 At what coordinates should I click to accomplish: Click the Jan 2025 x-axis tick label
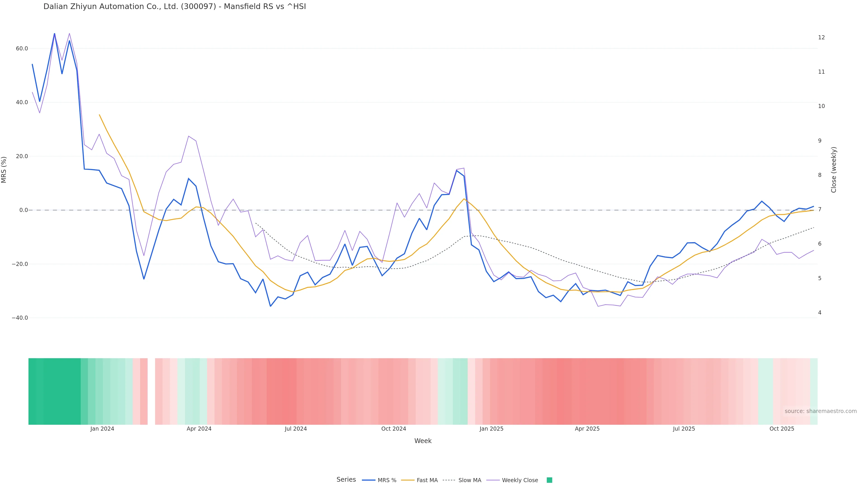click(491, 429)
